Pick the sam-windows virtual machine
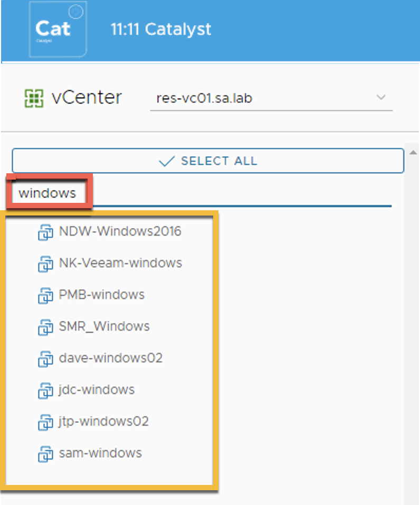Viewport: 420px width, 505px height. pyautogui.click(x=100, y=453)
